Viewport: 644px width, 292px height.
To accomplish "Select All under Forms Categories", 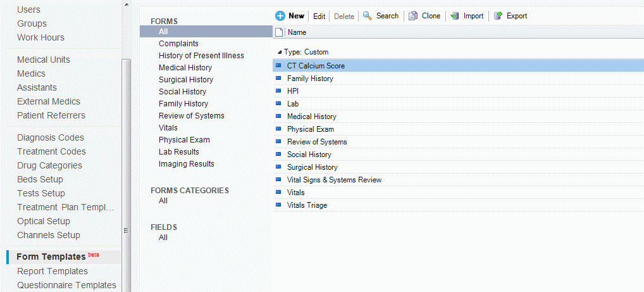I will click(163, 201).
